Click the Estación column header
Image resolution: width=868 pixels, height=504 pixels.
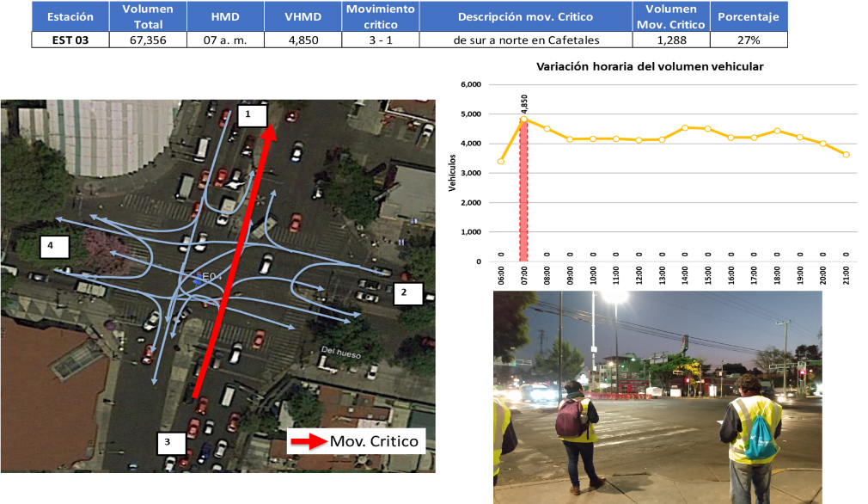click(x=70, y=16)
